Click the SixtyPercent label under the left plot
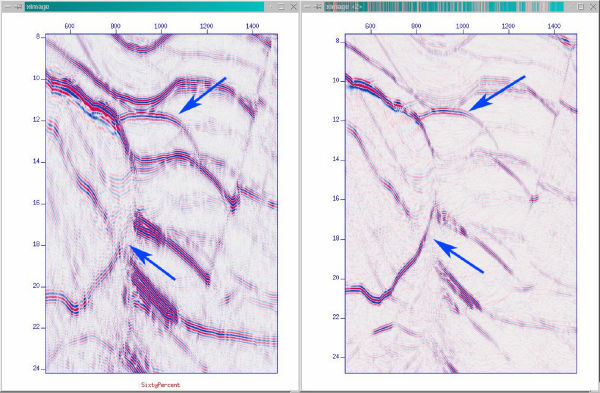The width and height of the screenshot is (600, 393). click(x=160, y=385)
